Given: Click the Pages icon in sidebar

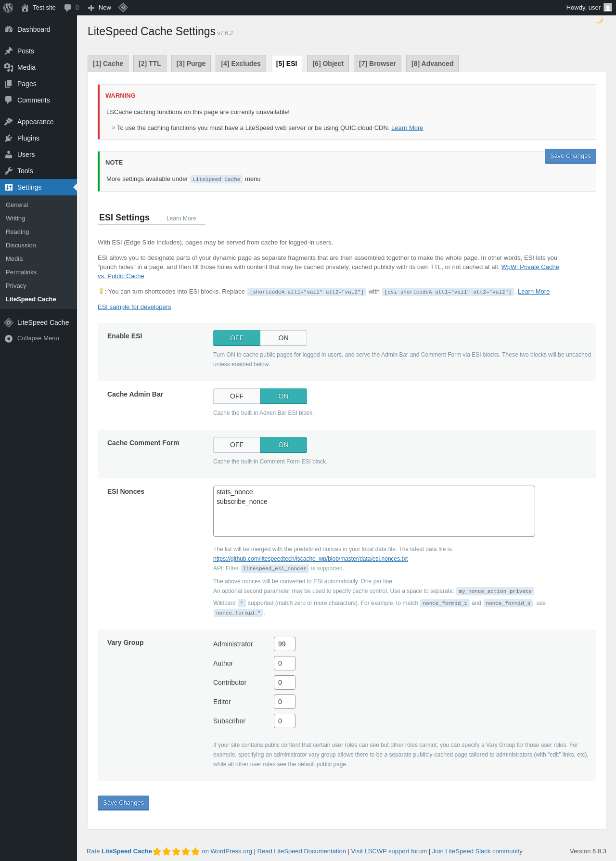Looking at the screenshot, I should coord(9,84).
